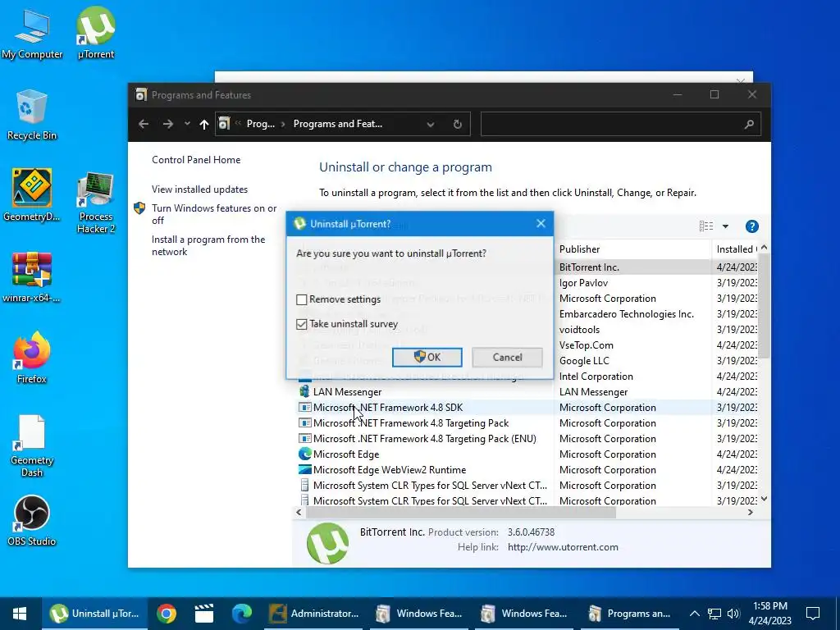
Task: Switch to Uninstall µTor... taskbar item
Action: click(94, 613)
